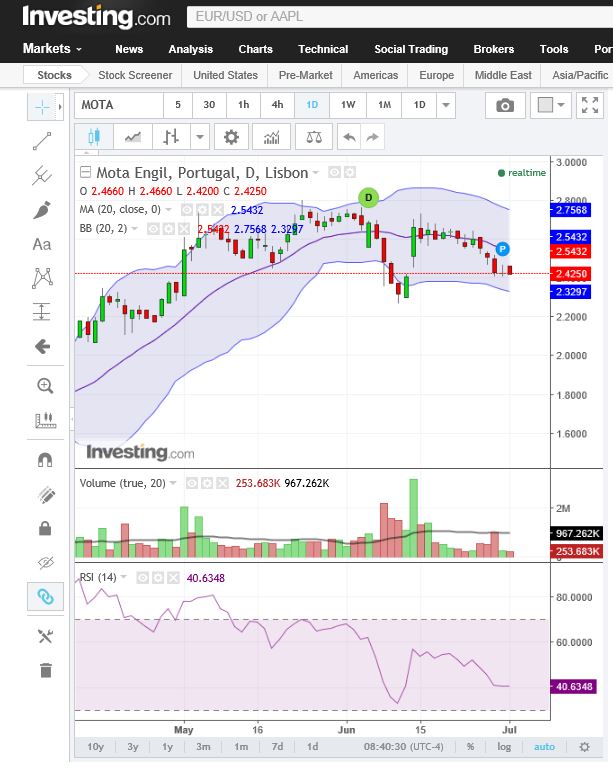Collapse the Mota Engil legend box
Image resolution: width=613 pixels, height=768 pixels.
(85, 172)
